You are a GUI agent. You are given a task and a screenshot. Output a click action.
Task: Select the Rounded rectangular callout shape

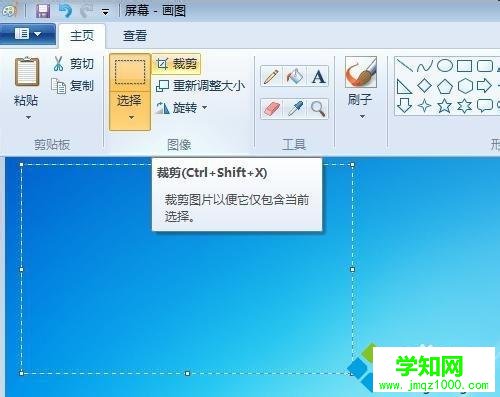point(484,106)
